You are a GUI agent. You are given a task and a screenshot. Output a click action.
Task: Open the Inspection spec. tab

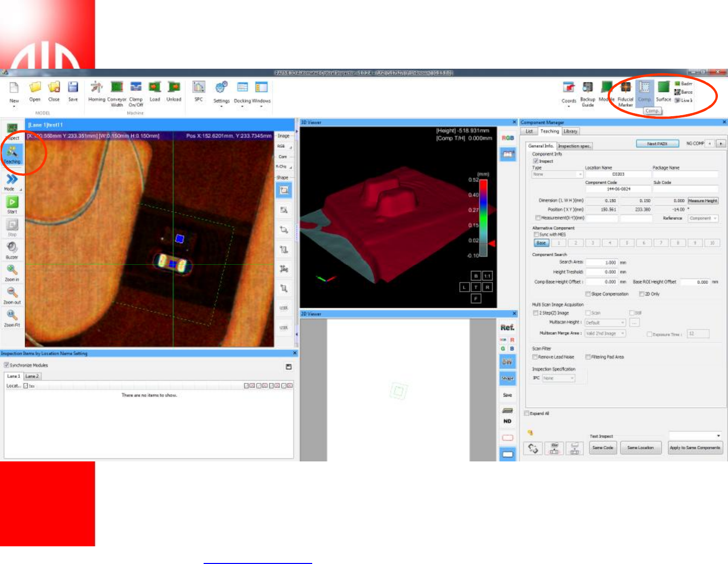(574, 146)
